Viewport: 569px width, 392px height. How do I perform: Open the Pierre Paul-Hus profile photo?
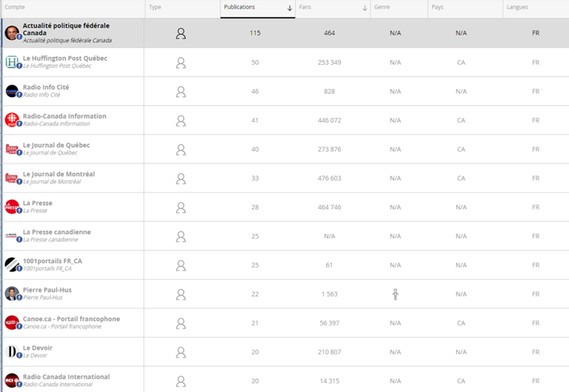coord(12,294)
